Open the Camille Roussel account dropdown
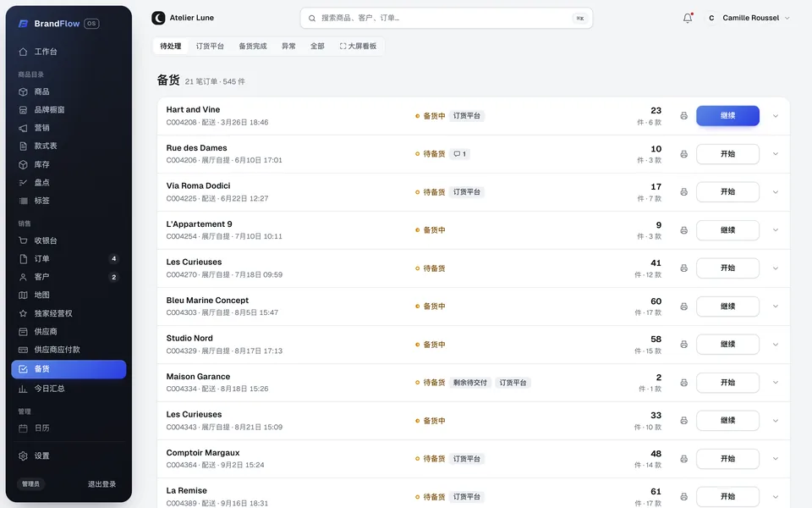This screenshot has width=812, height=508. click(x=749, y=18)
